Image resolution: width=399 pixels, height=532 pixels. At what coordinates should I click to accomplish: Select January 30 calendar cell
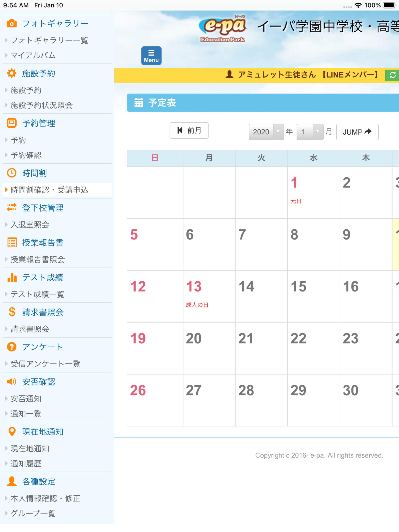coord(366,400)
